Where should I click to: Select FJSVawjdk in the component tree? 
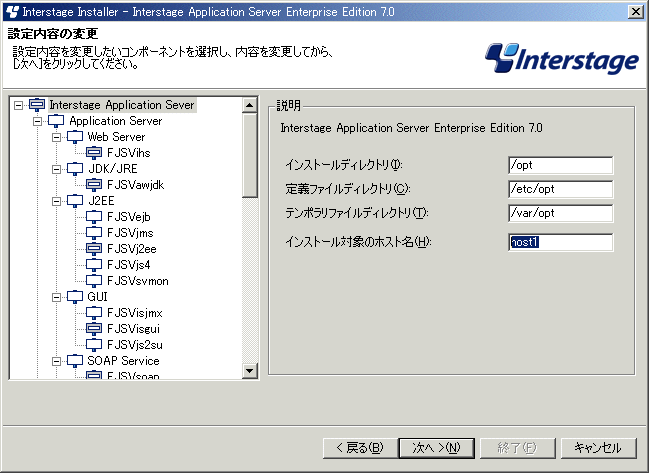(135, 185)
